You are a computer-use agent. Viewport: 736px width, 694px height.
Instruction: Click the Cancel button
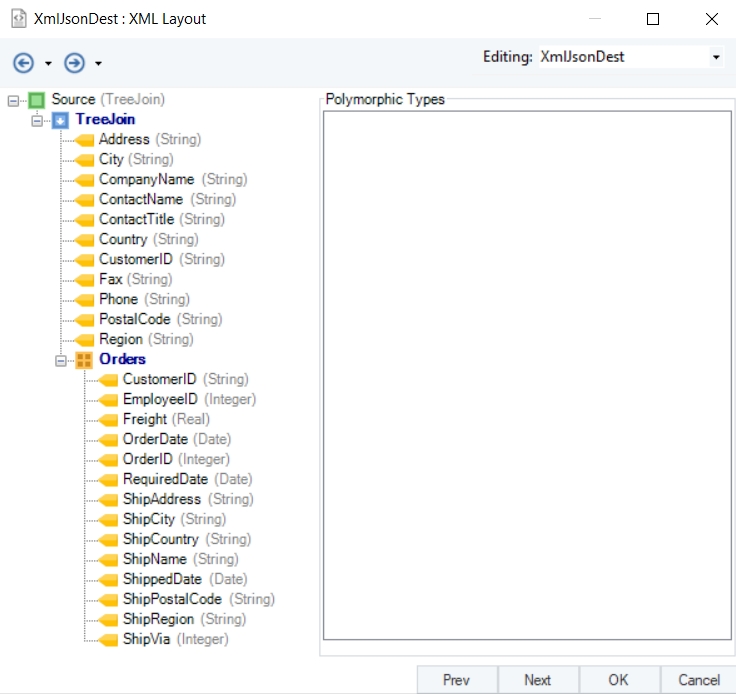click(x=699, y=679)
